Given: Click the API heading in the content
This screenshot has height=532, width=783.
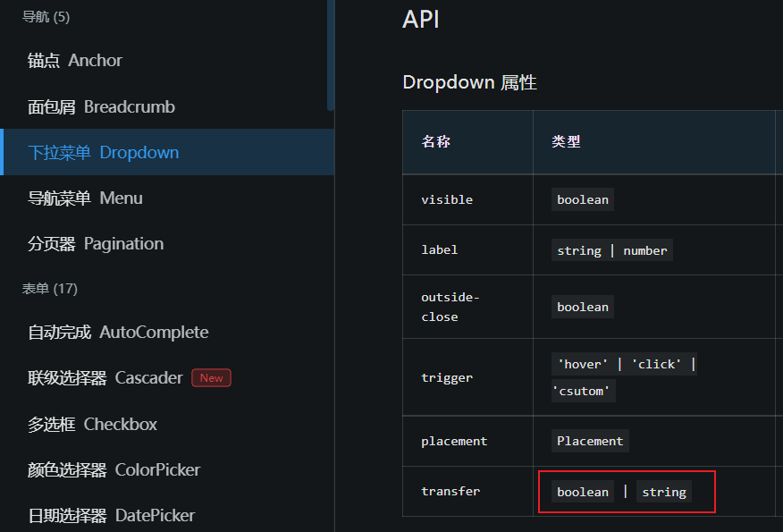Looking at the screenshot, I should (x=420, y=20).
